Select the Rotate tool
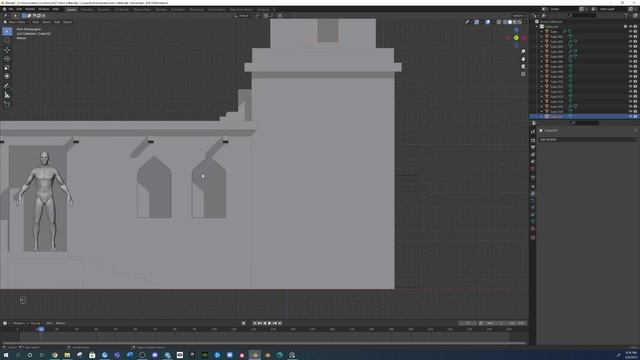 [7, 58]
